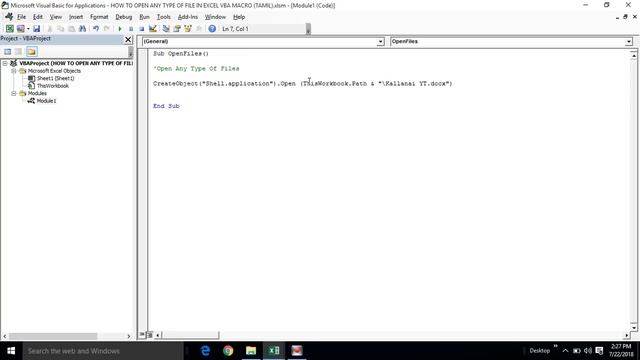Image resolution: width=640 pixels, height=360 pixels.
Task: Click the code pane scroll down arrow
Action: pos(633,327)
